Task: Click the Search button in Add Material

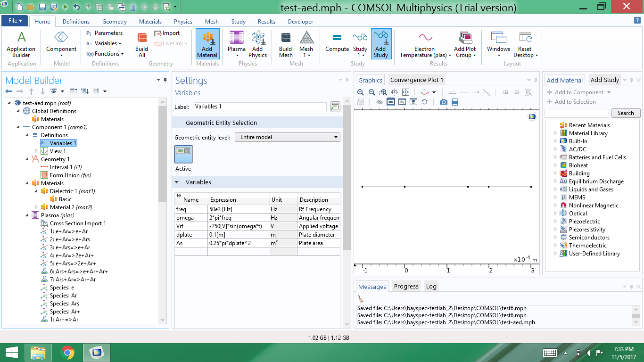Action: tap(626, 113)
